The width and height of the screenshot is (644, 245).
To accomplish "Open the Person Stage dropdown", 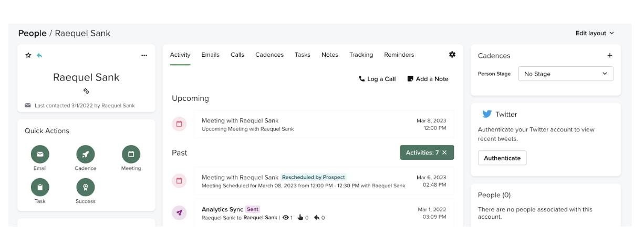I will 566,74.
